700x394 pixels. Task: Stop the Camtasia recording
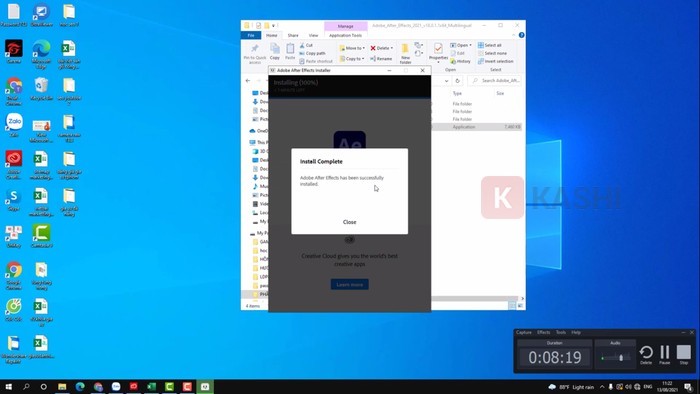point(683,355)
